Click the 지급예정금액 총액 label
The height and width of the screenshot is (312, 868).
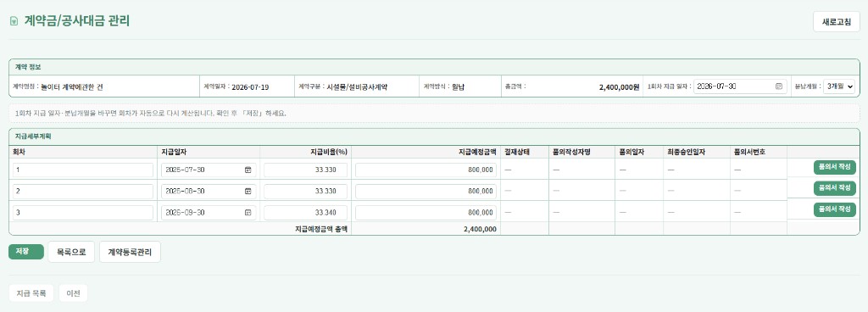coord(321,229)
